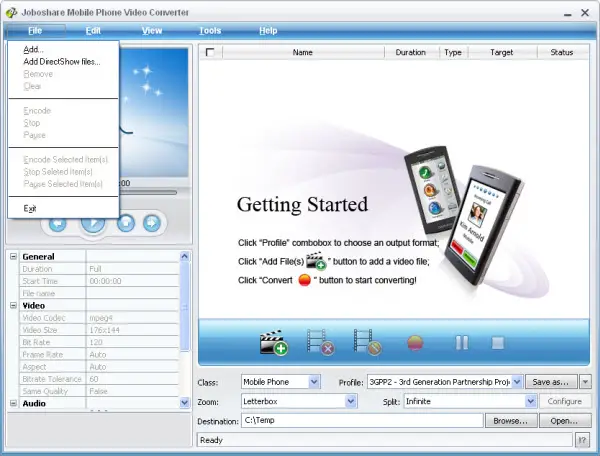Click the Type column header
Viewport: 600px width, 456px height.
[x=453, y=52]
